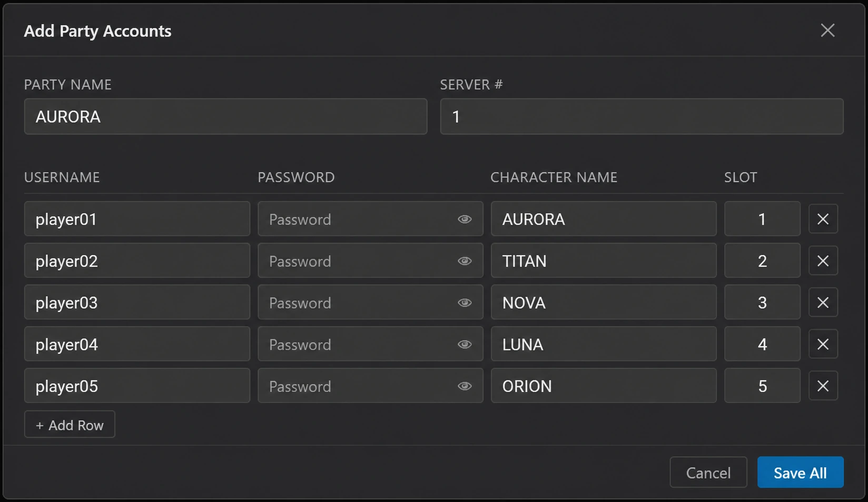Edit slot 2 field for player02
The width and height of the screenshot is (868, 502).
(x=762, y=260)
